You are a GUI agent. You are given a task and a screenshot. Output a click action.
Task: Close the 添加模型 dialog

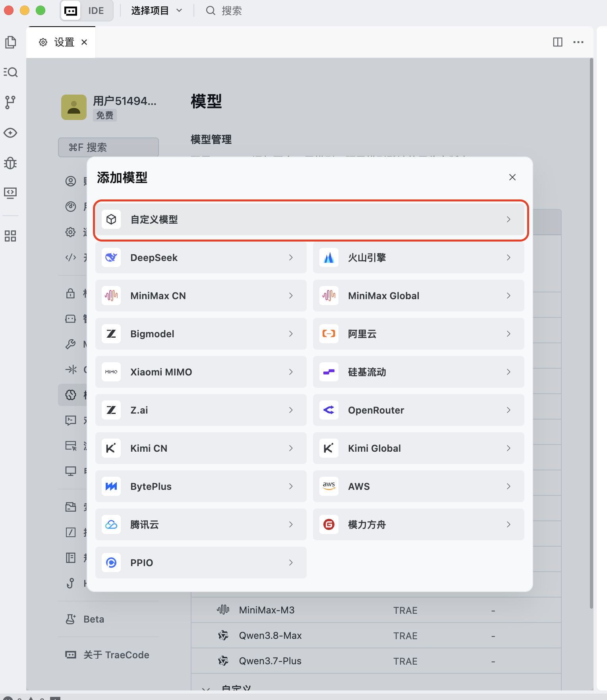pos(512,177)
